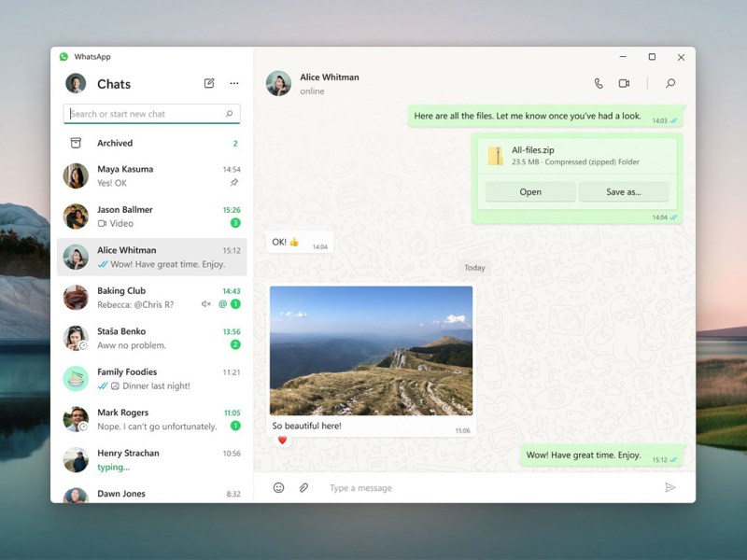Open the mountain landscape photo
The width and height of the screenshot is (747, 560).
click(371, 351)
